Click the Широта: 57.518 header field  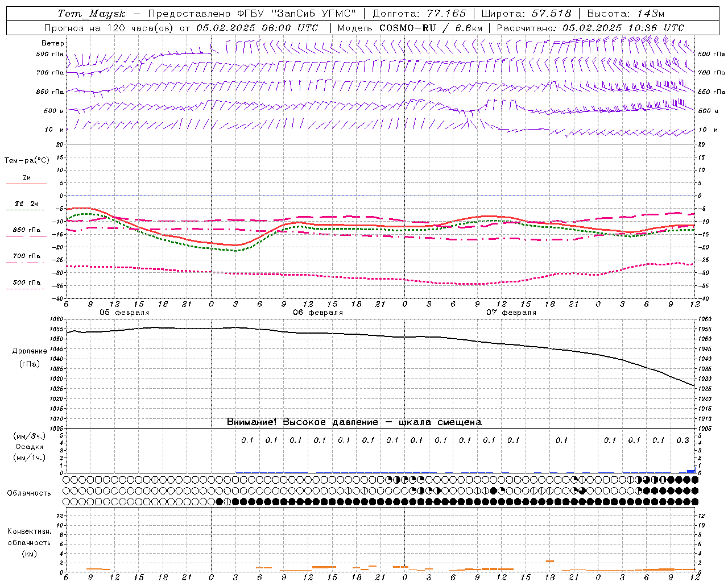(x=526, y=14)
